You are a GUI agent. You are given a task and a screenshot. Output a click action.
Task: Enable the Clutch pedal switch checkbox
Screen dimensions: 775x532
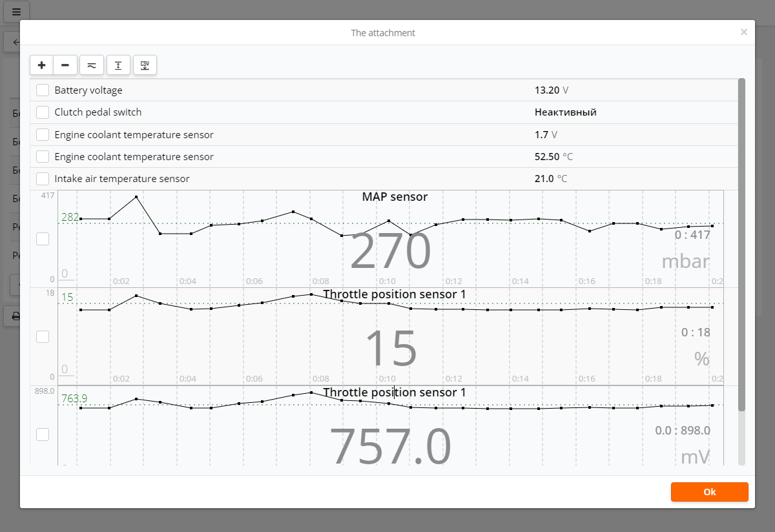[x=43, y=112]
